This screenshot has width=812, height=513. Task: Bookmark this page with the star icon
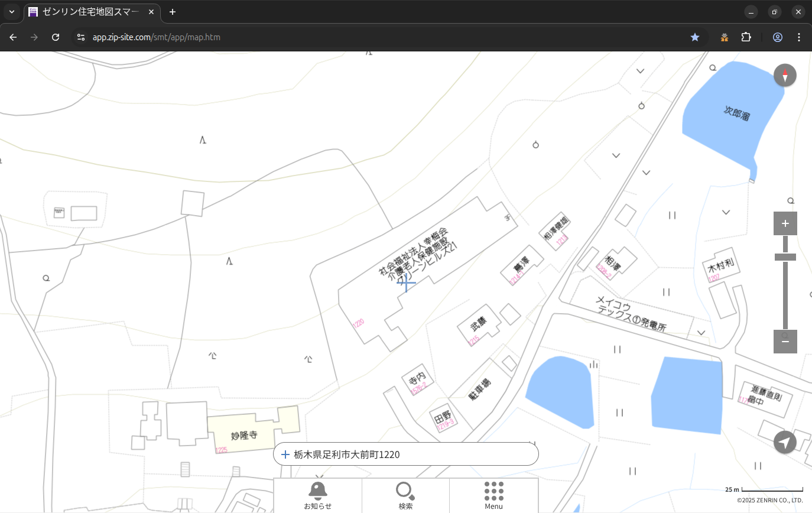point(695,37)
